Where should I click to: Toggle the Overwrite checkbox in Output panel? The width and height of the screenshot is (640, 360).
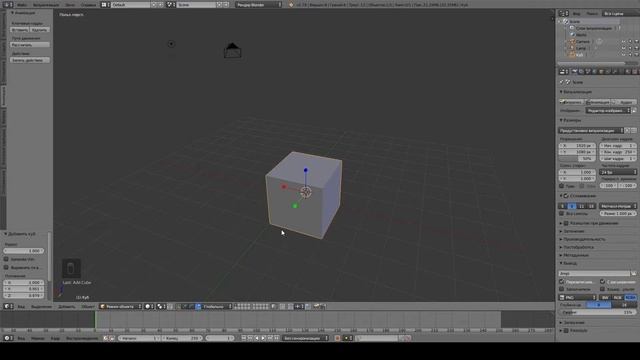(x=562, y=282)
